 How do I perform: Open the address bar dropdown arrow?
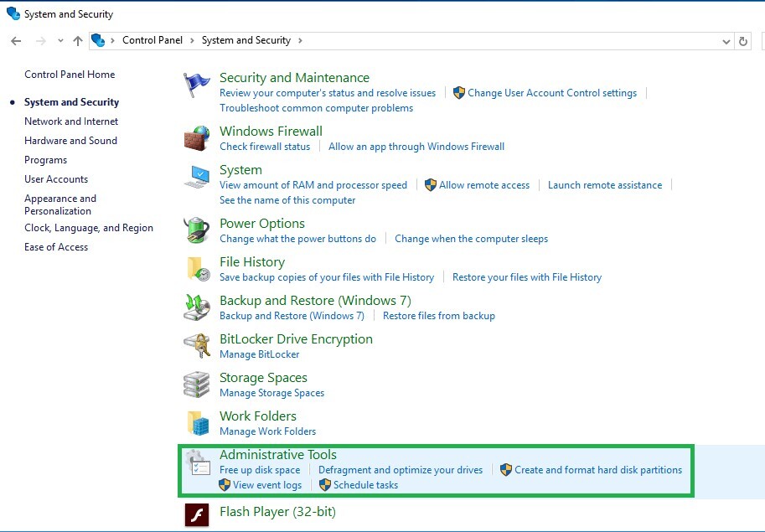tap(726, 40)
